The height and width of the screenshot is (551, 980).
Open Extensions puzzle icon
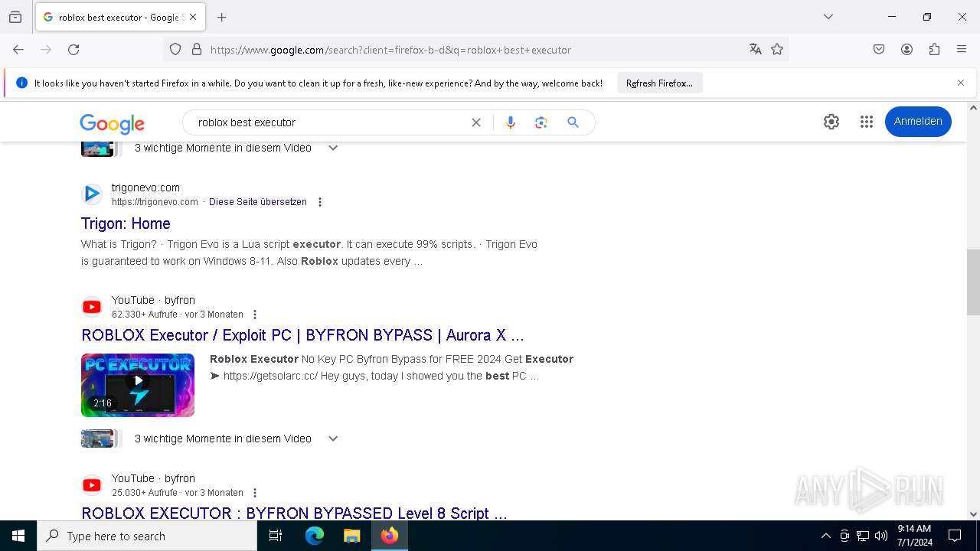[x=934, y=49]
